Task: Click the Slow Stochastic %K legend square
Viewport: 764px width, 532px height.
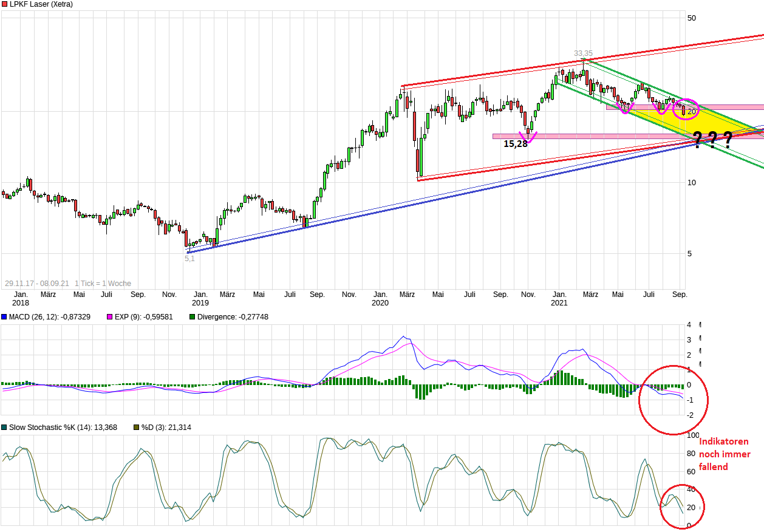Action: pos(5,428)
